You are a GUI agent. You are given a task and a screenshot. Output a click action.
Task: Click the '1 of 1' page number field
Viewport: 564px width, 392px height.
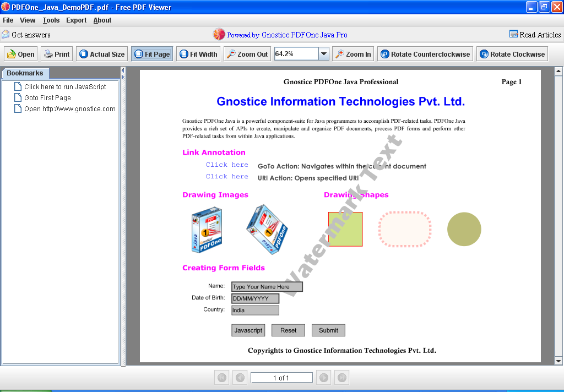(281, 378)
